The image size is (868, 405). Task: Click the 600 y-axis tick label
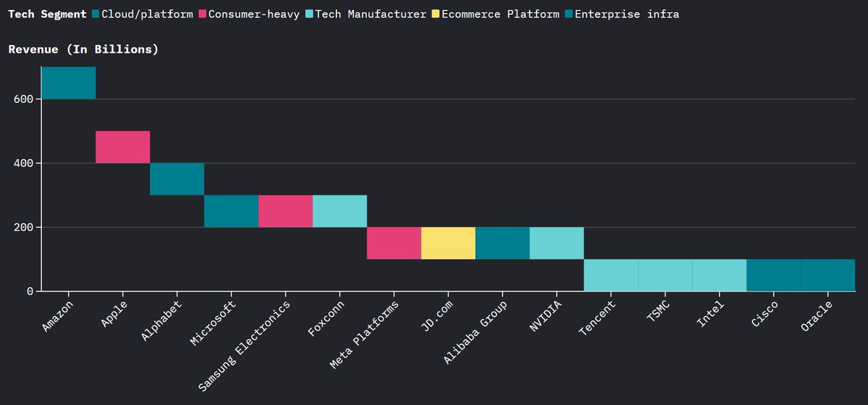coord(23,99)
